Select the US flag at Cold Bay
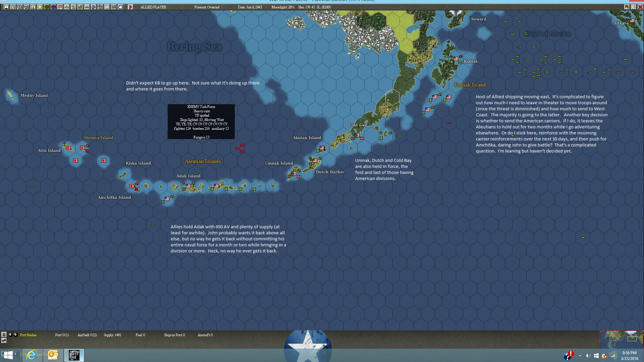Viewport: 644px width, 362px height. point(358,135)
